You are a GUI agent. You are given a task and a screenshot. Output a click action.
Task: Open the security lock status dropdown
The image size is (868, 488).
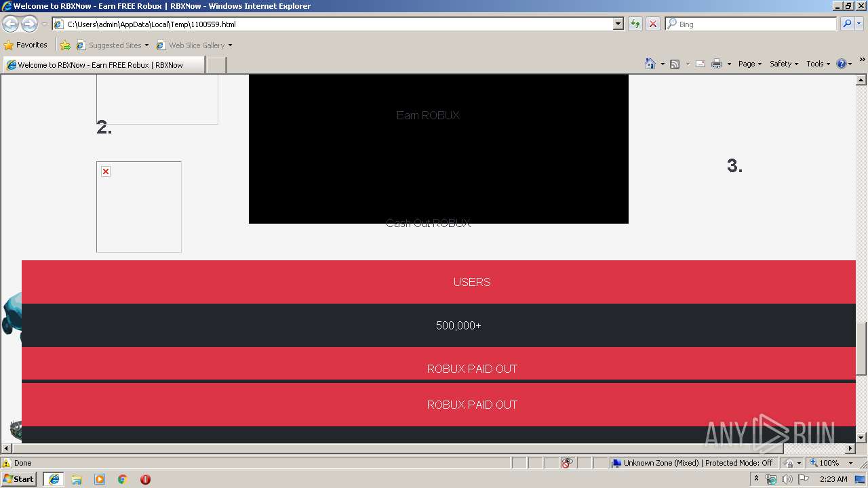[x=792, y=463]
